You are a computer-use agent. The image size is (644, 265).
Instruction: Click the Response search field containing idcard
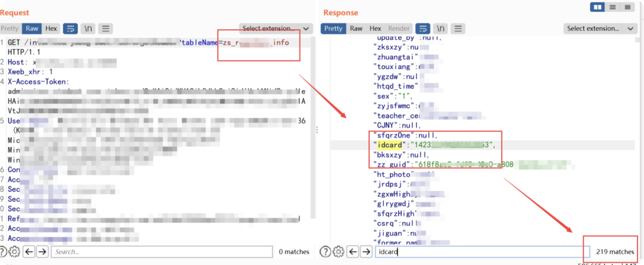pyautogui.click(x=482, y=251)
